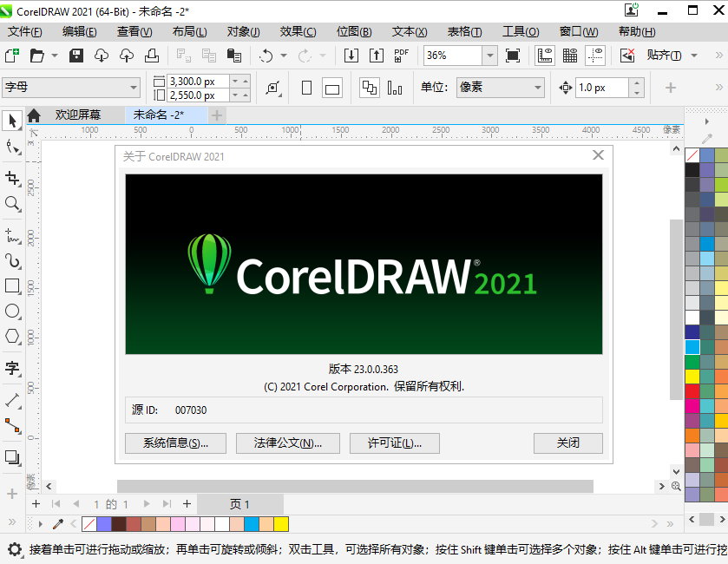728x564 pixels.
Task: Toggle rulers display
Action: tap(545, 56)
